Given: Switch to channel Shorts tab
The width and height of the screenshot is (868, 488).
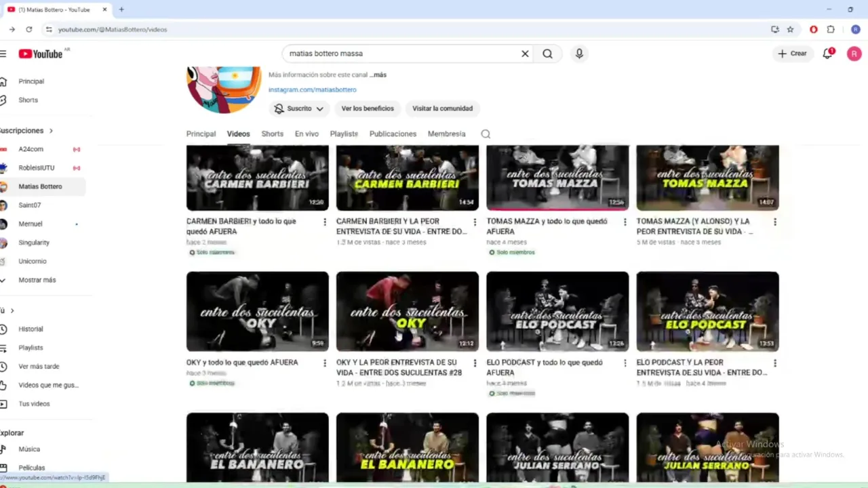Looking at the screenshot, I should click(x=273, y=134).
